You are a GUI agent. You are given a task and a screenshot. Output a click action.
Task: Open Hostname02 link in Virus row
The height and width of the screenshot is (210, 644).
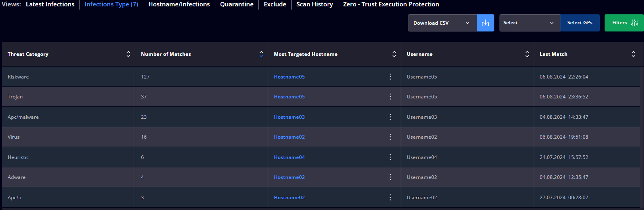click(289, 137)
